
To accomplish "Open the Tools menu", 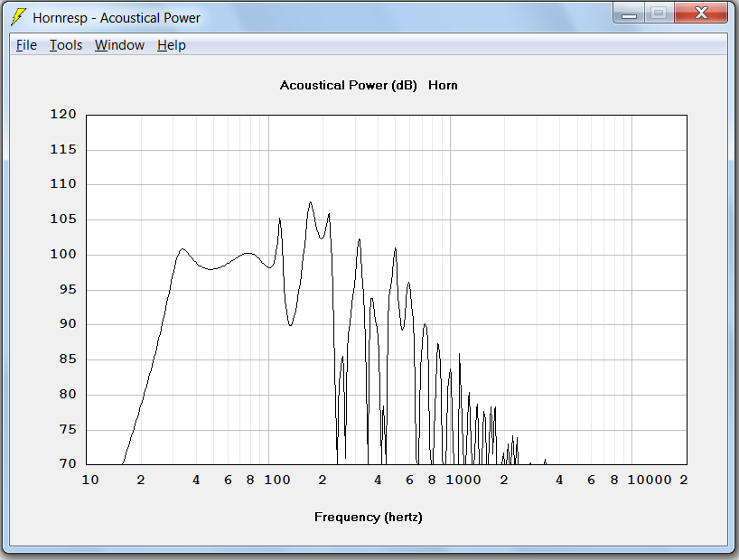I will [66, 45].
